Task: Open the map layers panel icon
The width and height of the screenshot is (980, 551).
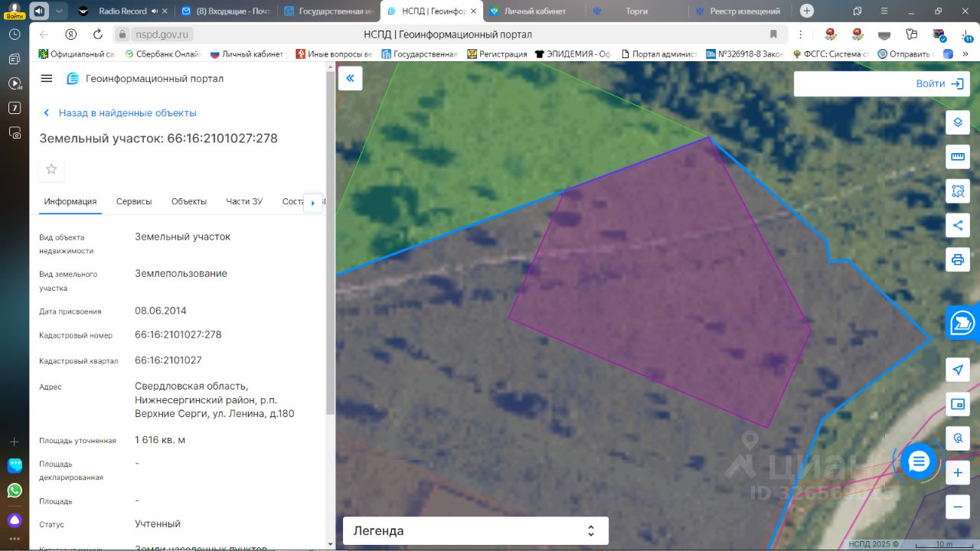Action: tap(957, 122)
